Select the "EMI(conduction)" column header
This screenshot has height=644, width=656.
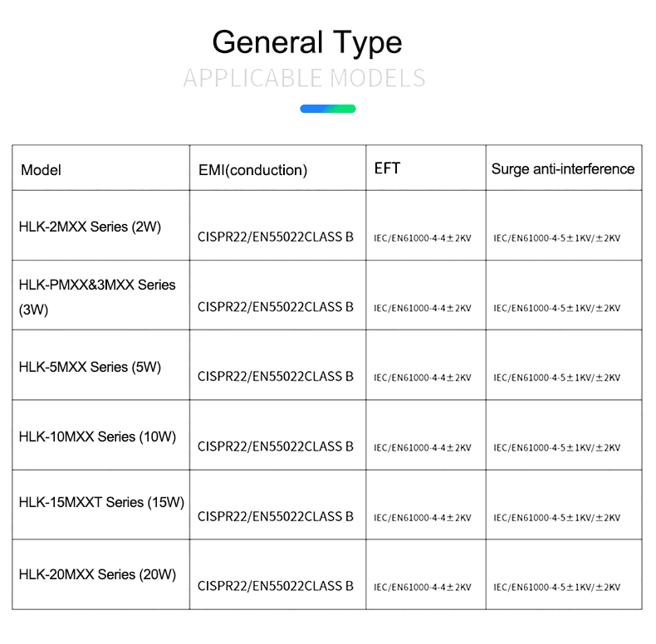tap(252, 170)
